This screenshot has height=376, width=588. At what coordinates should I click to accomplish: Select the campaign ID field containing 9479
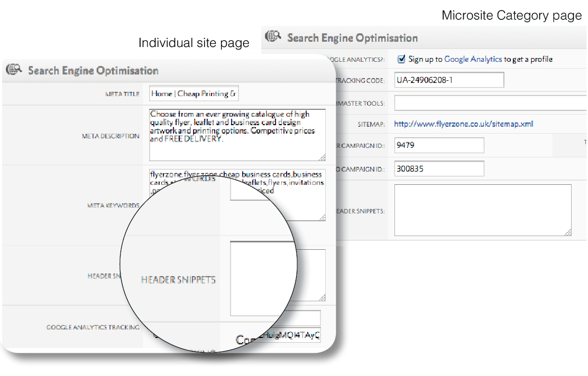438,145
